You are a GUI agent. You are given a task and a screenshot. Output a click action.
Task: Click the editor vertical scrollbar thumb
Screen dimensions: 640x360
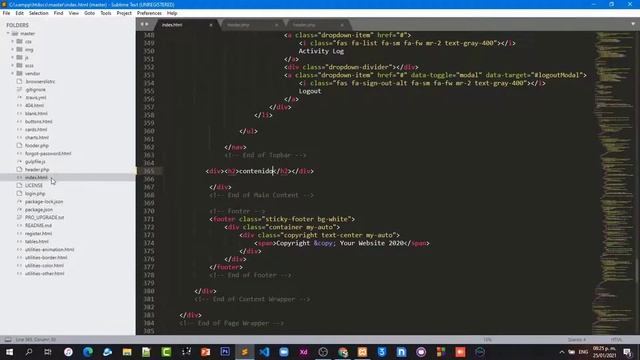[x=637, y=270]
